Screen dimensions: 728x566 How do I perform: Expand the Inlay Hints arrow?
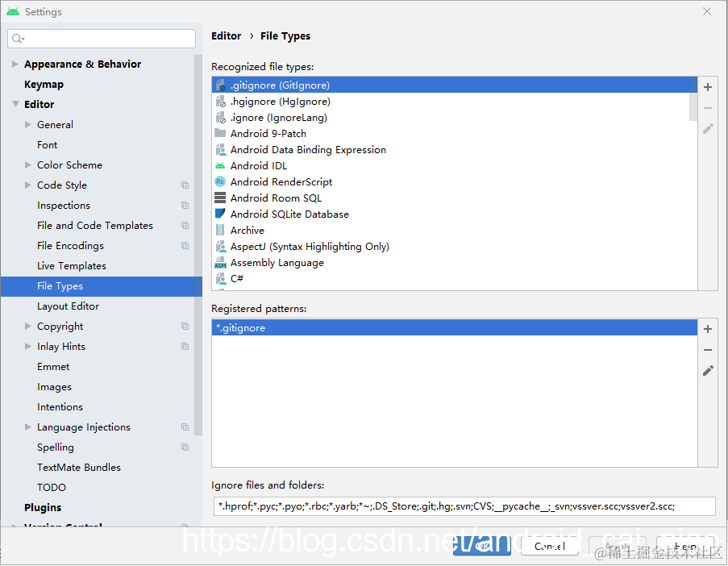pyautogui.click(x=28, y=347)
